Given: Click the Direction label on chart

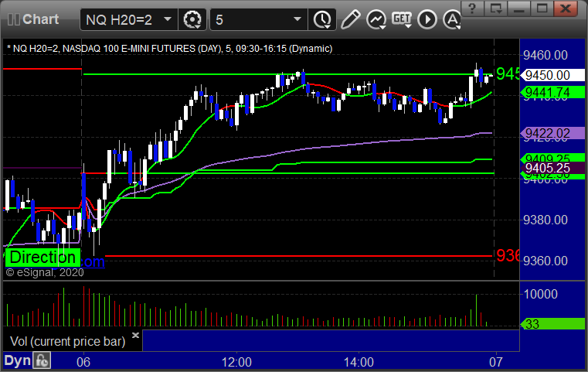Looking at the screenshot, I should click(x=42, y=258).
